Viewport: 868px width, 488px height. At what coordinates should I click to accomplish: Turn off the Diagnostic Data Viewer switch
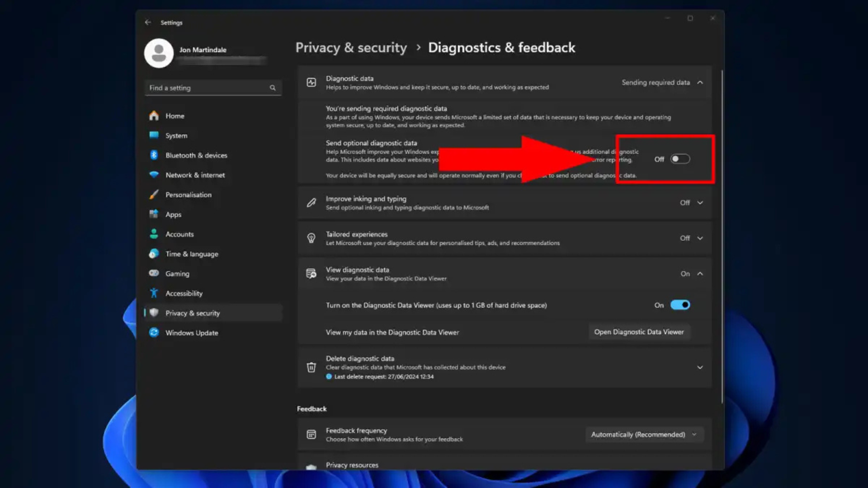680,305
